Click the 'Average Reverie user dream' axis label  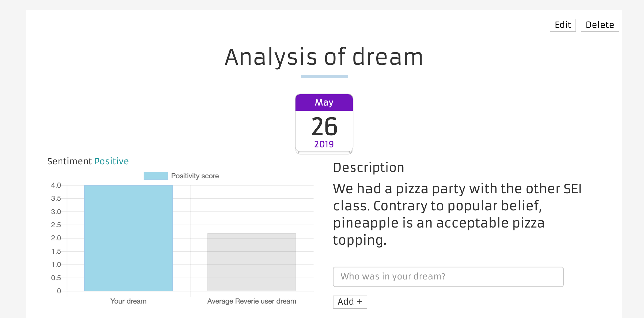click(252, 301)
